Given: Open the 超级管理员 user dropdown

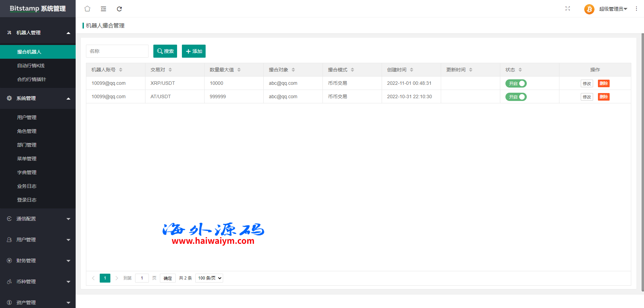Looking at the screenshot, I should tap(613, 9).
